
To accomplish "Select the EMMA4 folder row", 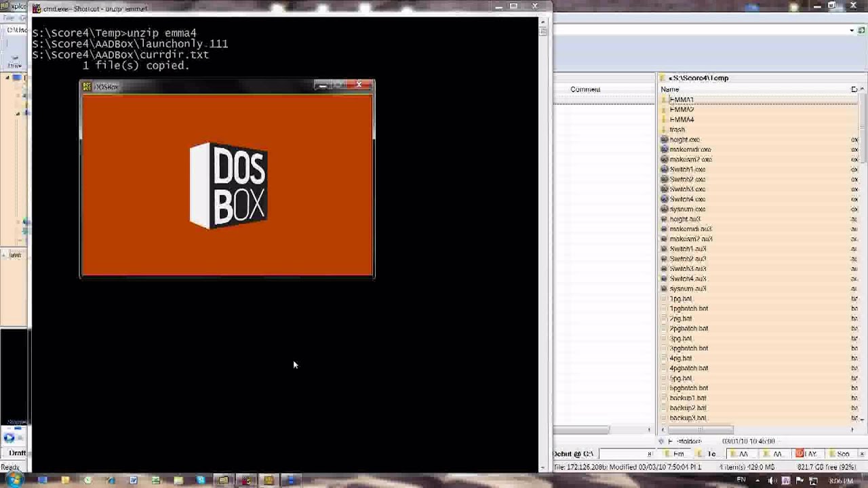I will [682, 120].
